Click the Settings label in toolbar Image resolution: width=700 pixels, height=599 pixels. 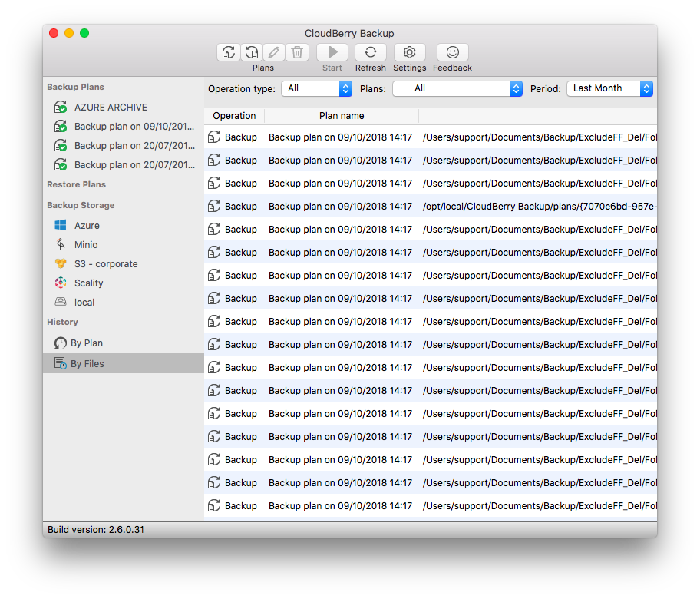pos(409,68)
